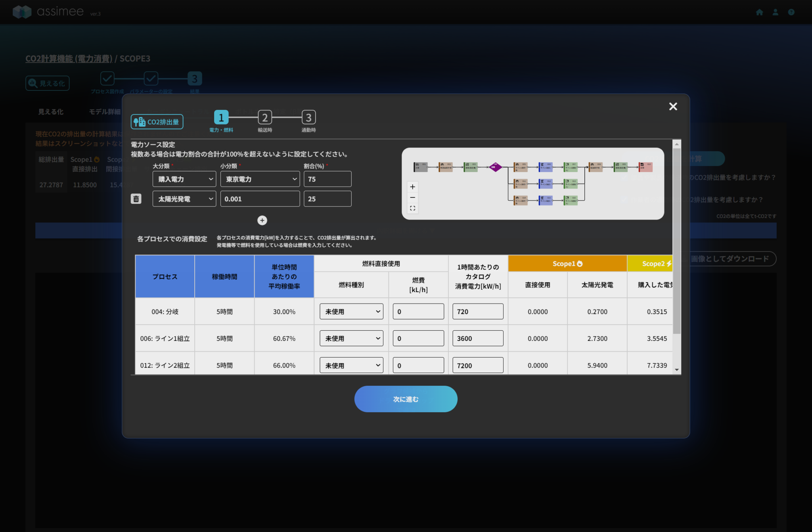
Task: Zoom in on the process diagram
Action: 412,187
